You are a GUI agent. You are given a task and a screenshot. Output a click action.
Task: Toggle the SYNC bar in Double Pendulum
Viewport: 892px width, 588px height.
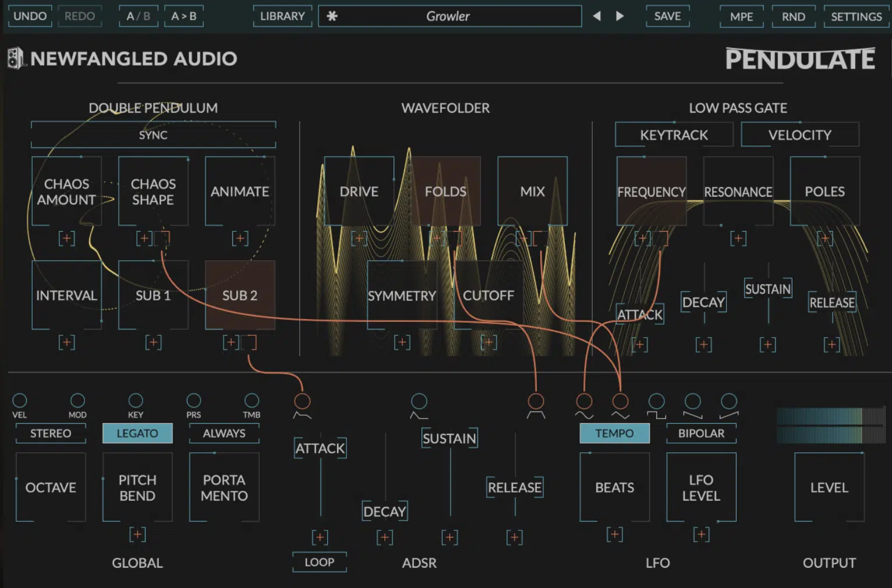[153, 135]
